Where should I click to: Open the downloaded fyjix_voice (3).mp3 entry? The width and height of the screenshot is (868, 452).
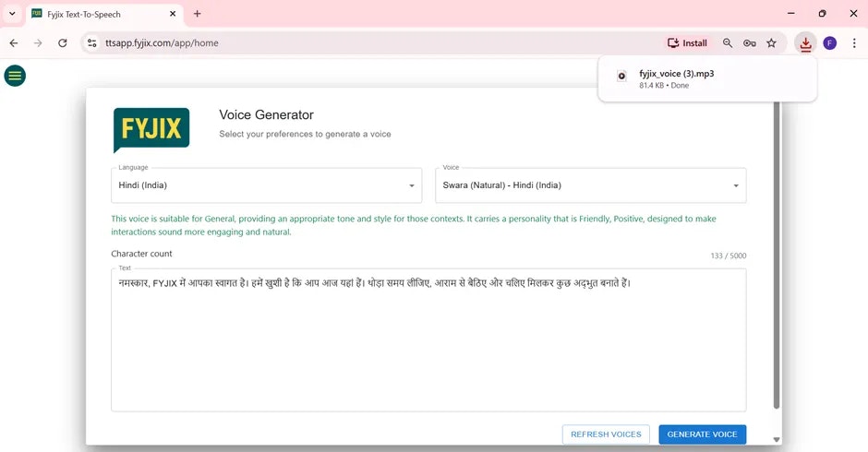tap(707, 79)
